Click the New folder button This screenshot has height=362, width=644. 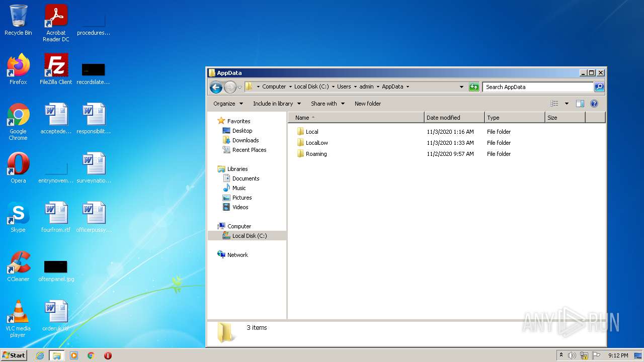click(368, 104)
